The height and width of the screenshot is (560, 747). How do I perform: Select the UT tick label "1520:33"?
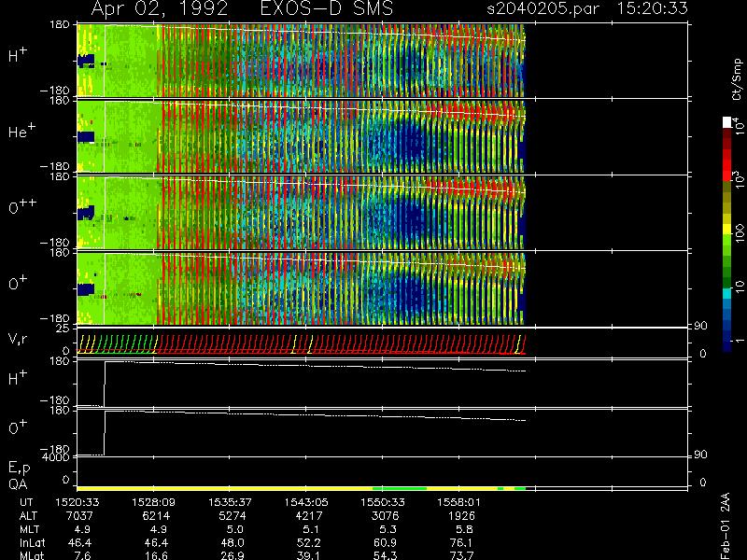click(78, 502)
